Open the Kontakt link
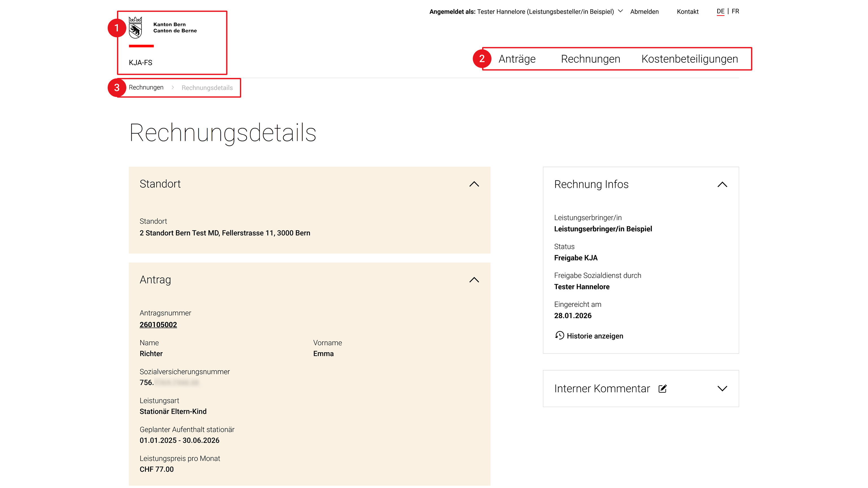 point(687,12)
